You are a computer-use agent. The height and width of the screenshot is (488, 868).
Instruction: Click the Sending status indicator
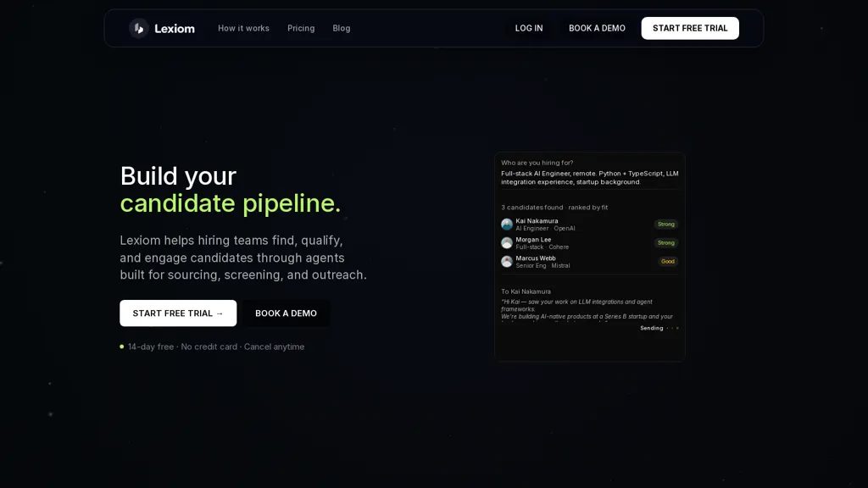pyautogui.click(x=659, y=328)
